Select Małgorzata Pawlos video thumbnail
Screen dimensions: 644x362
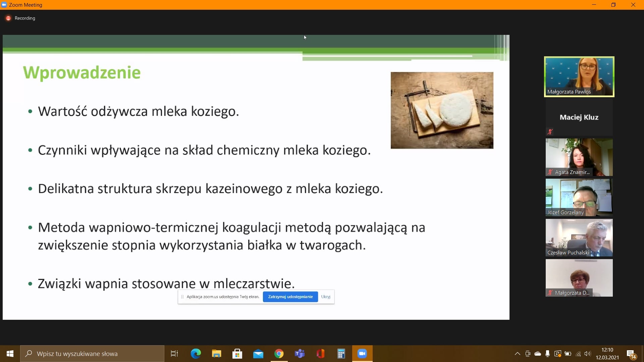point(579,77)
